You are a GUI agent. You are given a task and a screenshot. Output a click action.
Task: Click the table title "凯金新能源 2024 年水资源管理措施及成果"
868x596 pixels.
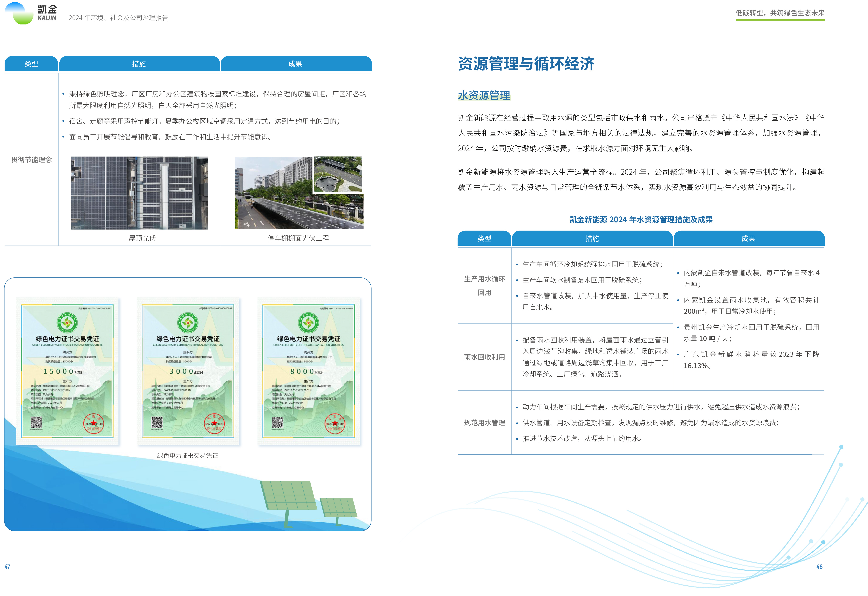tap(641, 220)
